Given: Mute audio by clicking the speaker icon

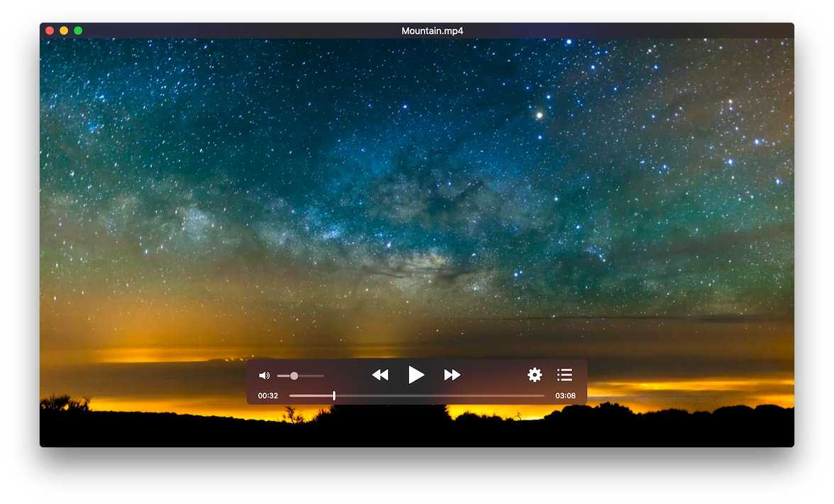Looking at the screenshot, I should [x=265, y=375].
